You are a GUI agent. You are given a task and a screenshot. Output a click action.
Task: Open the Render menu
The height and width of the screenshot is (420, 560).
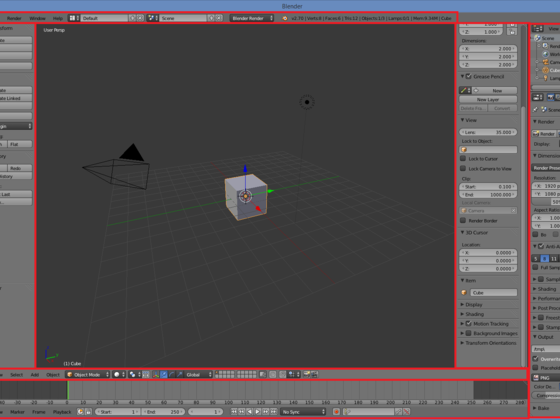tap(14, 18)
